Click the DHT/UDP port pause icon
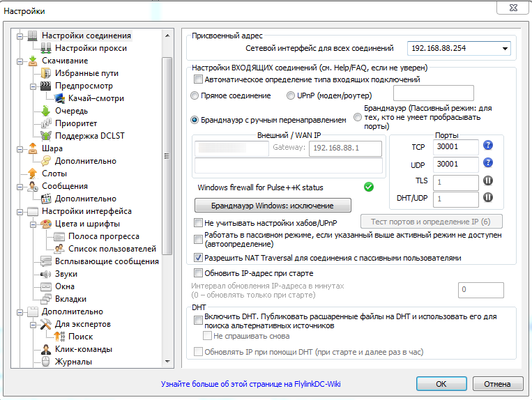The width and height of the screenshot is (532, 400). (x=488, y=197)
